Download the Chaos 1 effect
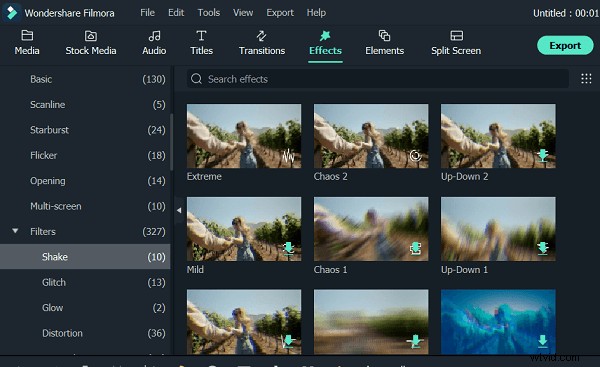The width and height of the screenshot is (600, 367). (415, 249)
